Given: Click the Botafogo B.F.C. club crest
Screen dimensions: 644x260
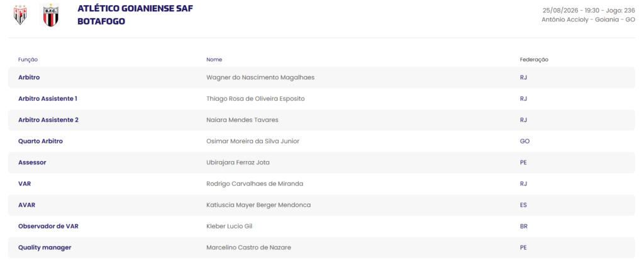Looking at the screenshot, I should pos(51,15).
